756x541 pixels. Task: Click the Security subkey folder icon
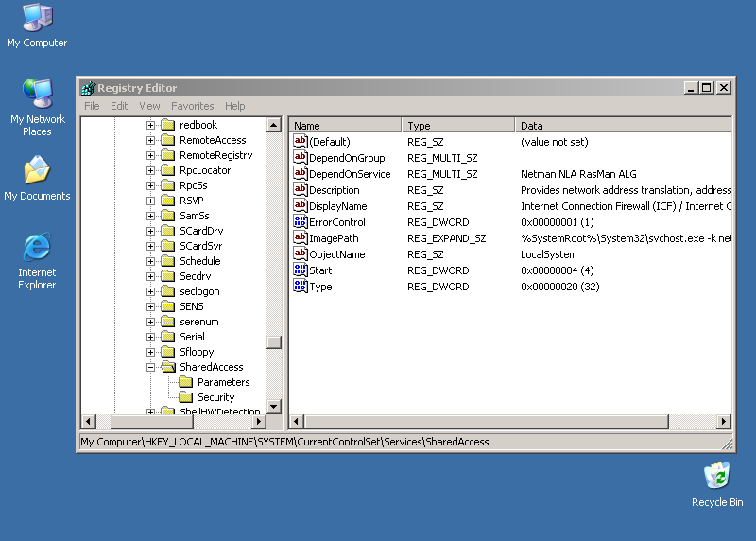185,397
